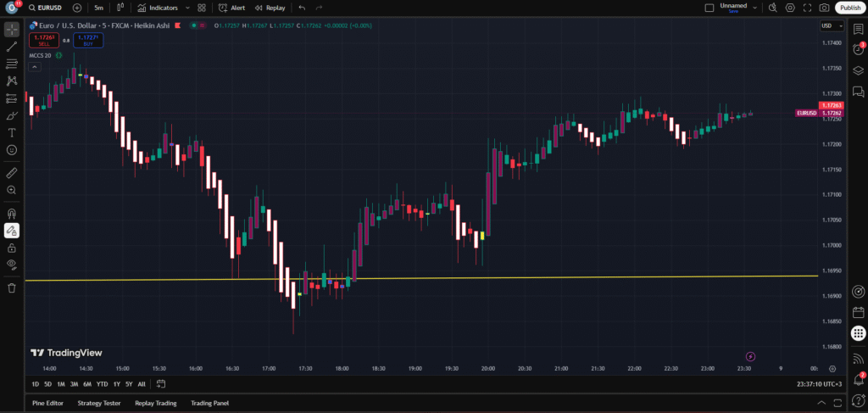The image size is (868, 413).
Task: Select the crosshair cursor tool
Action: pyautogui.click(x=12, y=30)
